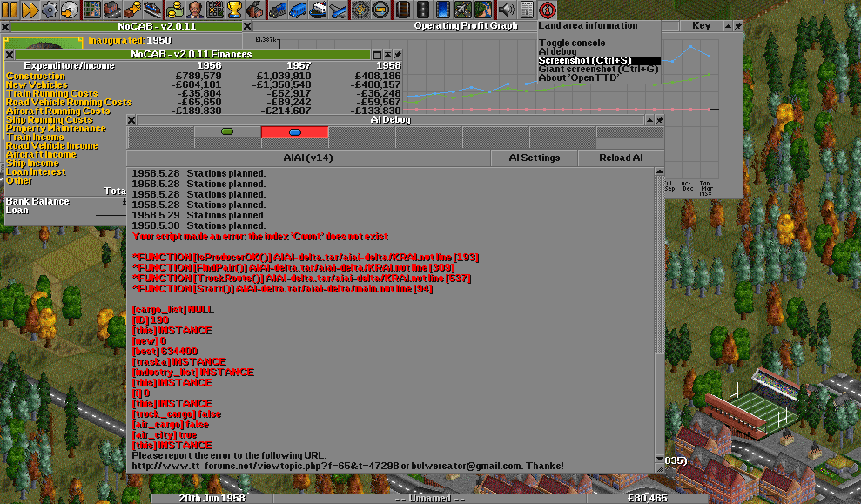Select the blue company in AI Debug
Image resolution: width=861 pixels, height=504 pixels.
point(295,131)
